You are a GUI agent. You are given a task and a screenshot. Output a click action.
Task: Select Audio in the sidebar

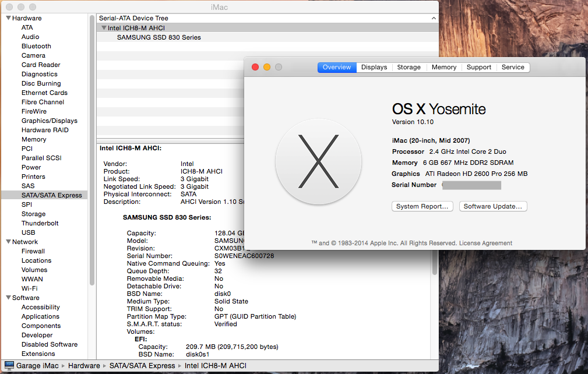(30, 37)
